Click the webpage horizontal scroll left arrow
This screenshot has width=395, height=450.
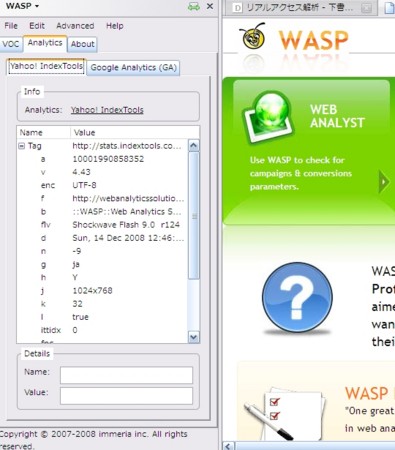pos(228,446)
